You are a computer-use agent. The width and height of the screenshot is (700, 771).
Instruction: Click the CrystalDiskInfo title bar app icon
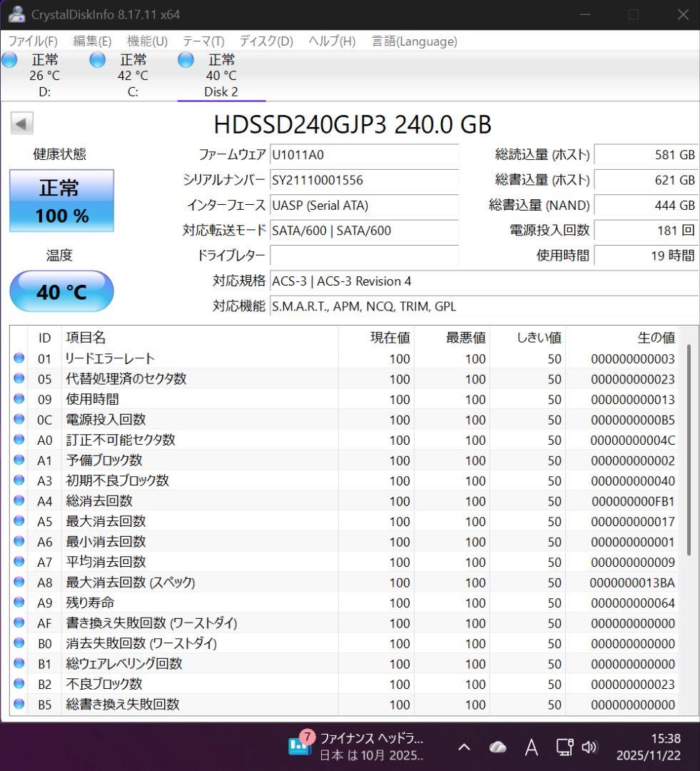pos(16,14)
